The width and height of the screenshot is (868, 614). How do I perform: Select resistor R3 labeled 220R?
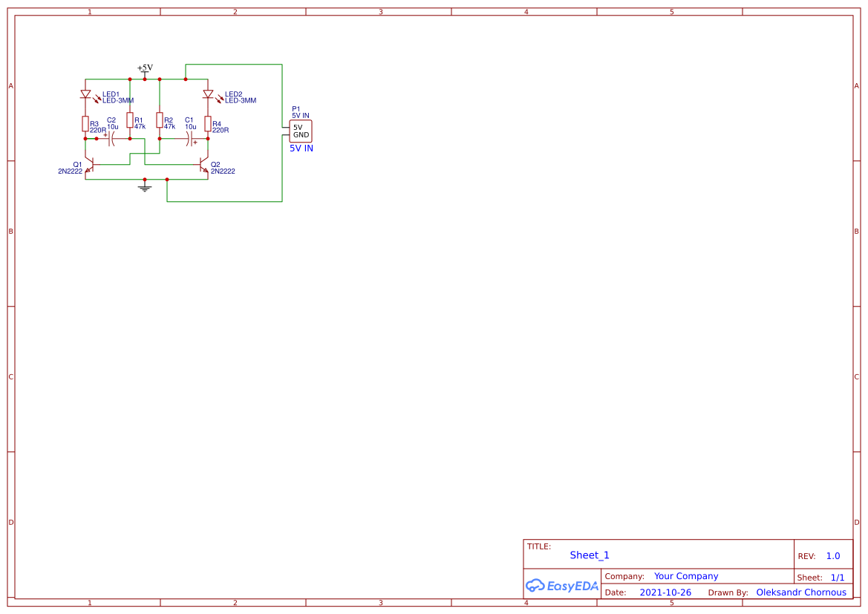pyautogui.click(x=85, y=124)
